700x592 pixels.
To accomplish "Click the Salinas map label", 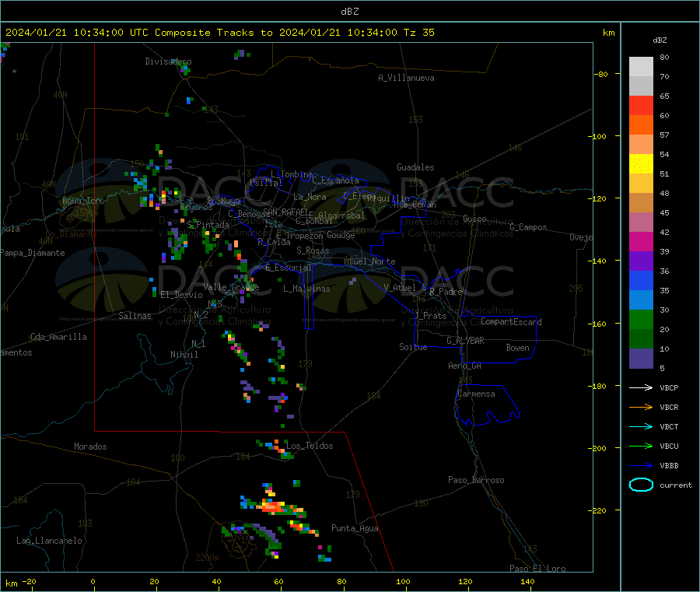I will pos(135,316).
